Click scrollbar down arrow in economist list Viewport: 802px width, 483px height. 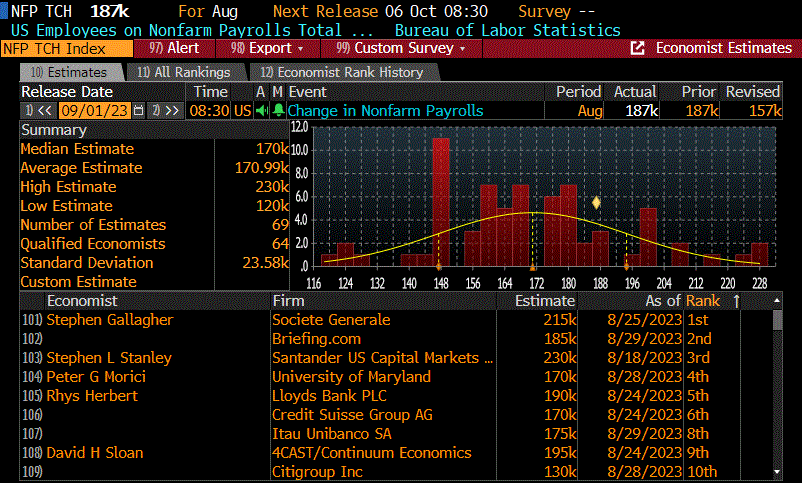[x=777, y=472]
